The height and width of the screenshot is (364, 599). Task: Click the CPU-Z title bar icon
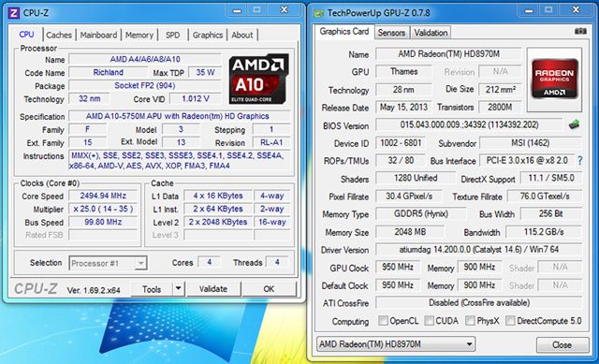pos(14,12)
